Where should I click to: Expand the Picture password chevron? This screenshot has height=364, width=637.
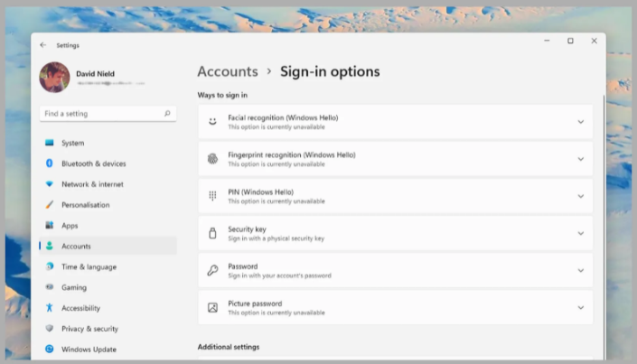[x=581, y=307]
